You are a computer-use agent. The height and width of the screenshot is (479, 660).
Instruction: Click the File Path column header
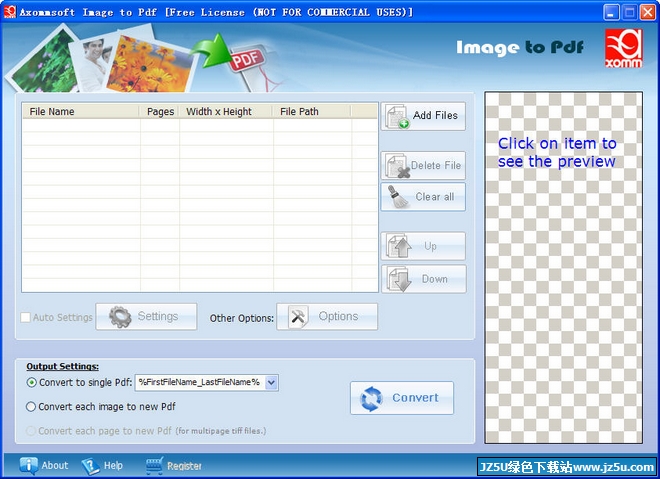click(x=312, y=112)
